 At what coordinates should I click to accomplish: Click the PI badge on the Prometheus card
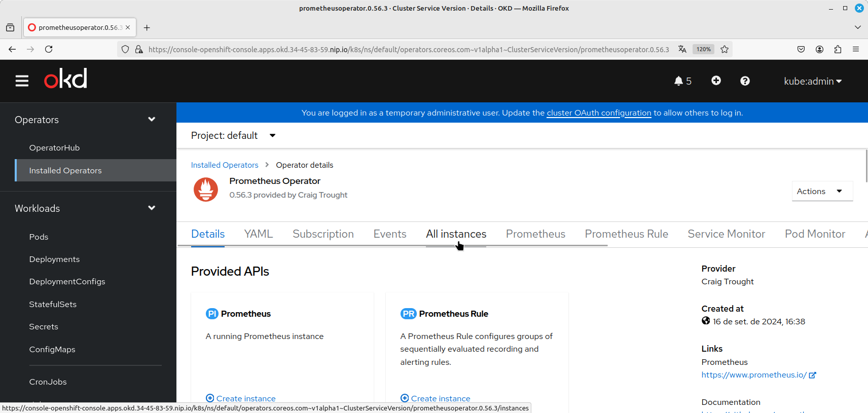[212, 314]
